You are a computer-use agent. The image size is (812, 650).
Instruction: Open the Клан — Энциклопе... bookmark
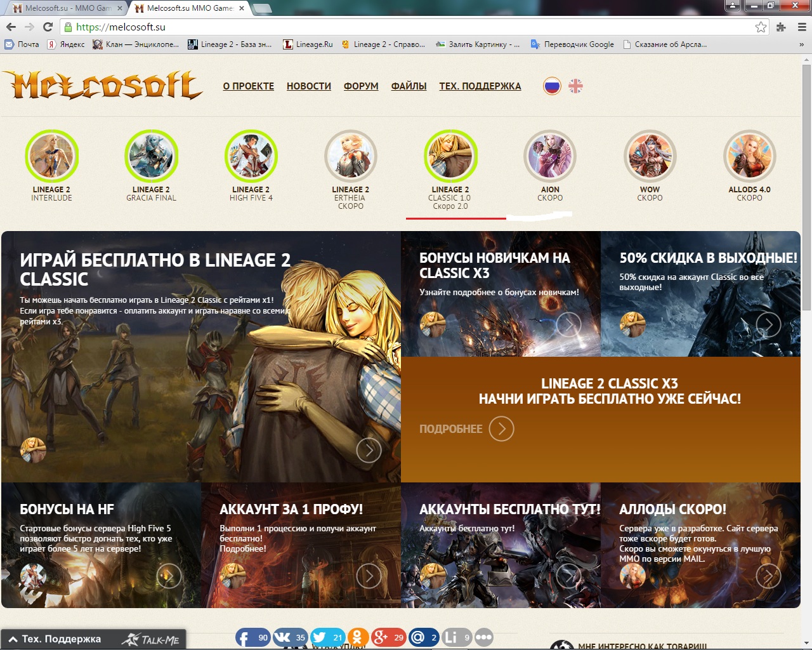(x=136, y=44)
